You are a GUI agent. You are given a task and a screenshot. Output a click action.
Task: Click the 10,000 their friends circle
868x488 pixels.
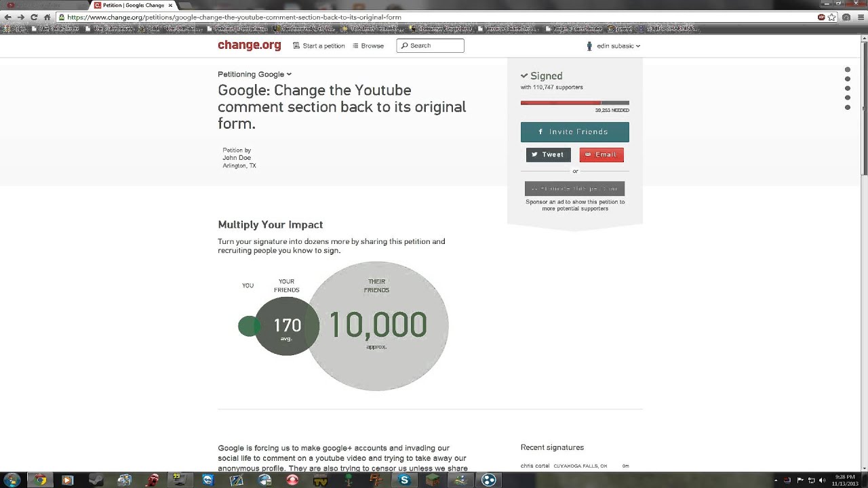pyautogui.click(x=377, y=326)
